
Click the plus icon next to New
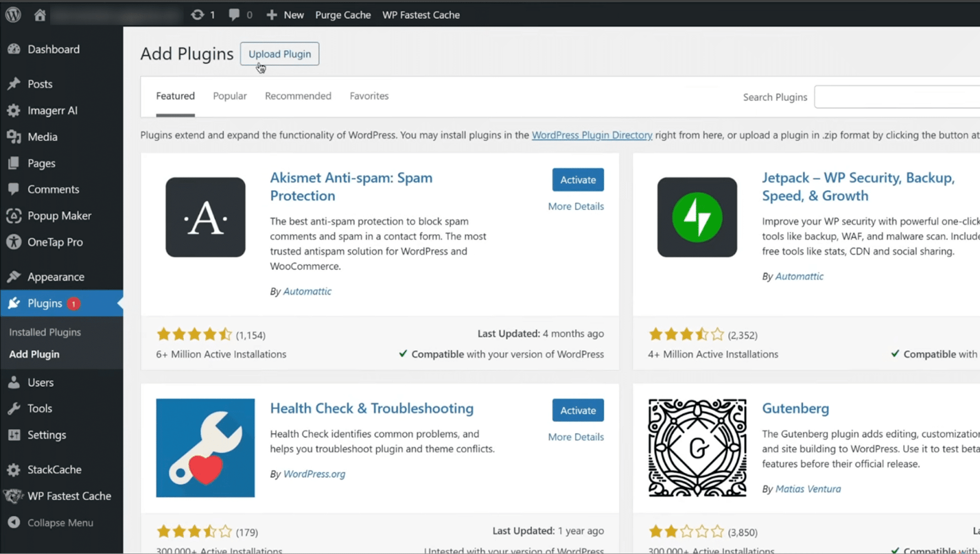pyautogui.click(x=272, y=15)
